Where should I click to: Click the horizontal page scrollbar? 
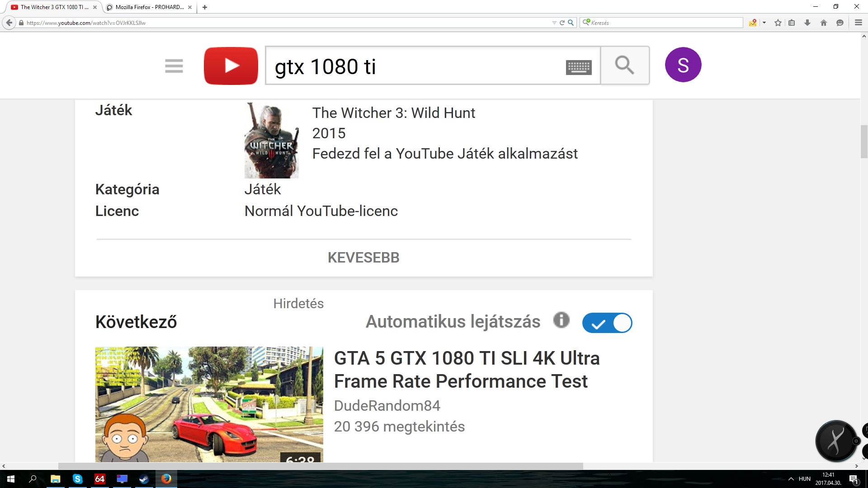(x=320, y=466)
